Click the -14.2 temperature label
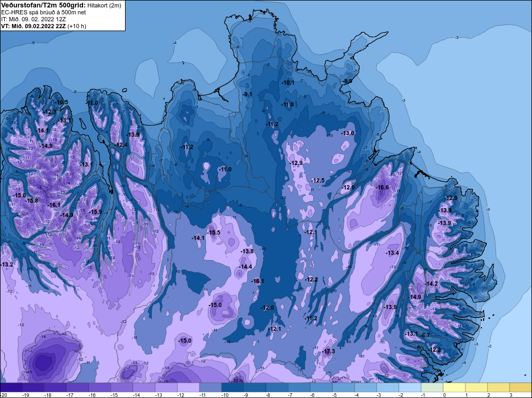532x398 pixels. [x=431, y=284]
